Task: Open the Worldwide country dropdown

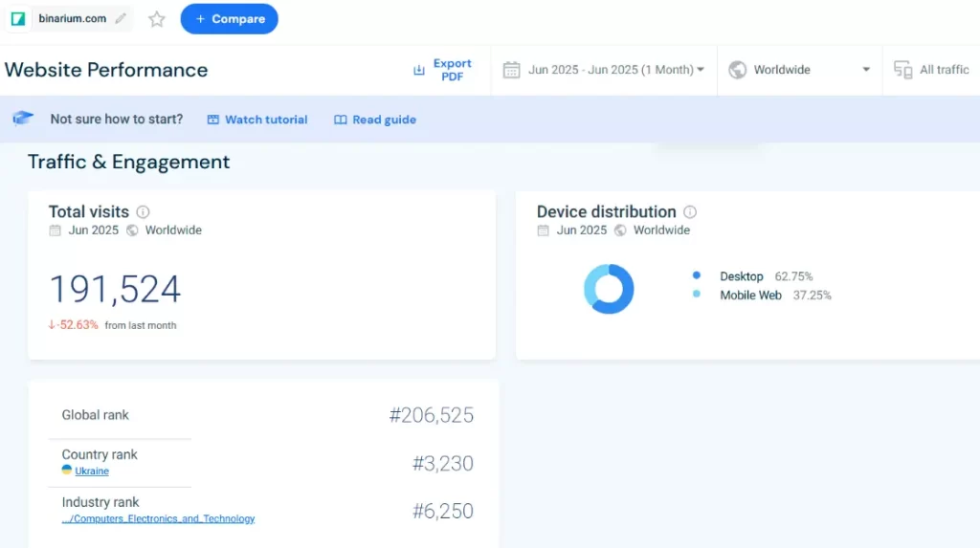Action: coord(799,70)
